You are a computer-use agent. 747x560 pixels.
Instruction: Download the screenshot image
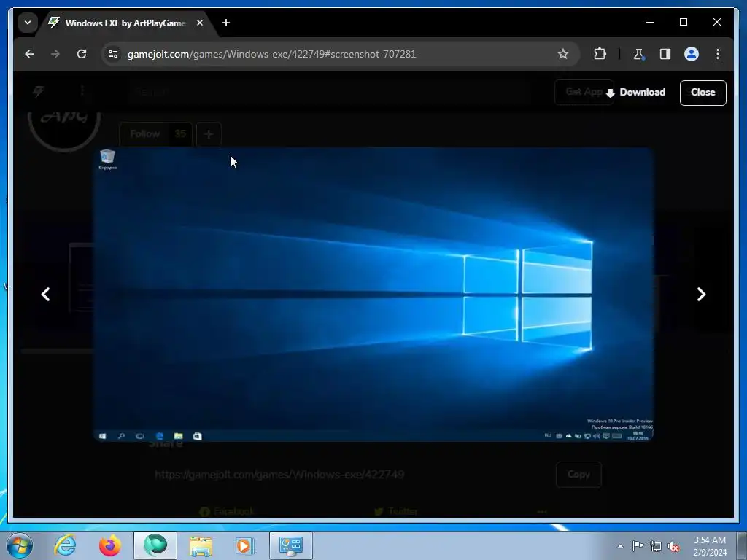635,93
